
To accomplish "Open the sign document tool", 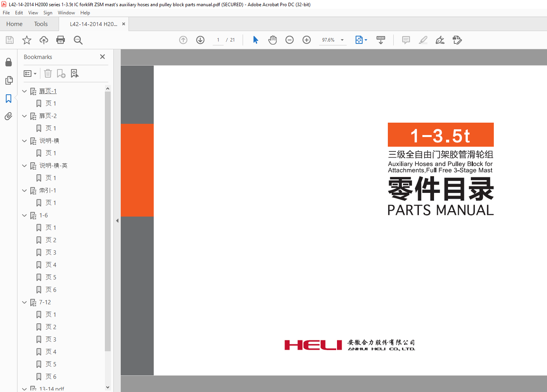I will coord(440,40).
